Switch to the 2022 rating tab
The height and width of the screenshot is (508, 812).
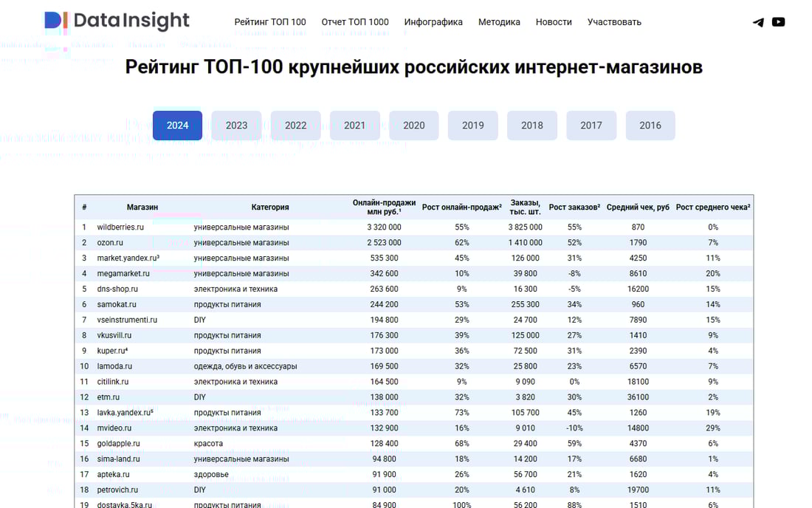295,126
